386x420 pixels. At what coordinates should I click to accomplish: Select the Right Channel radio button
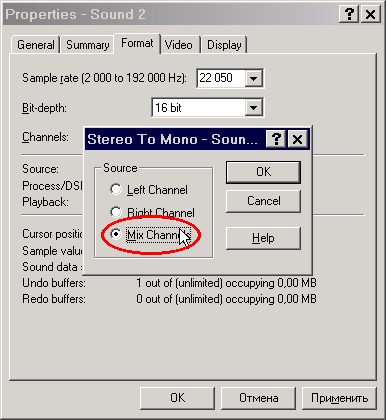116,212
